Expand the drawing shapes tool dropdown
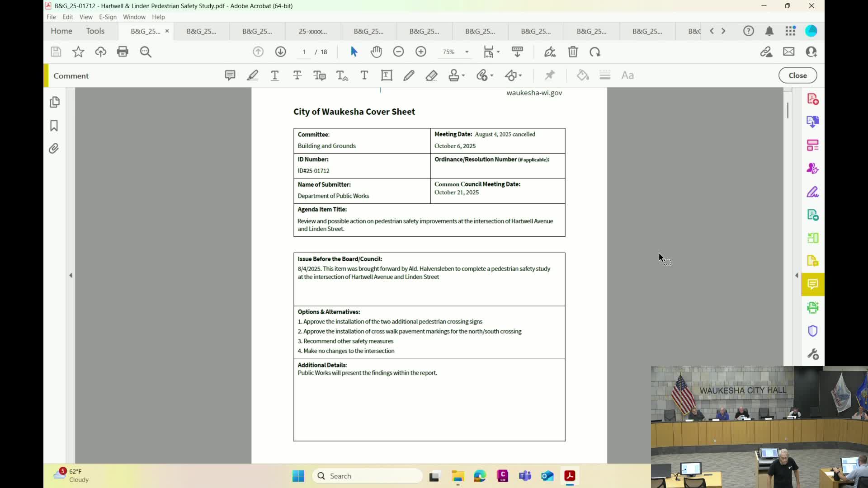The height and width of the screenshot is (488, 868). click(520, 76)
